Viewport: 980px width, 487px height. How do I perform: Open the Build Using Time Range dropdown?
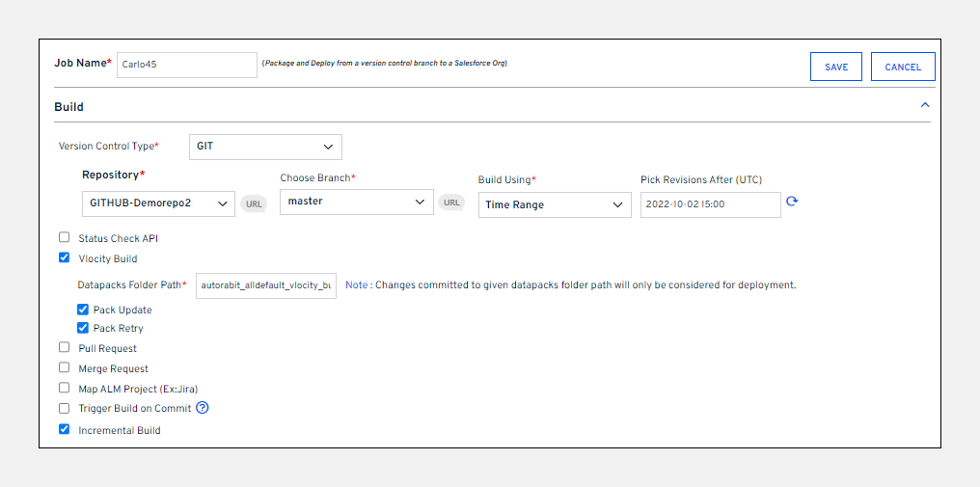point(555,204)
